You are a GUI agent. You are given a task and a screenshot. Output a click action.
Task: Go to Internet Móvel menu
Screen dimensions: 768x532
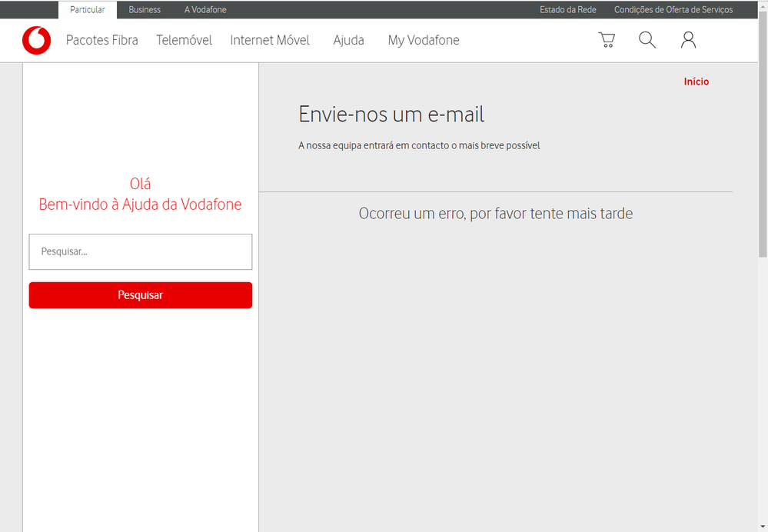[x=270, y=41]
